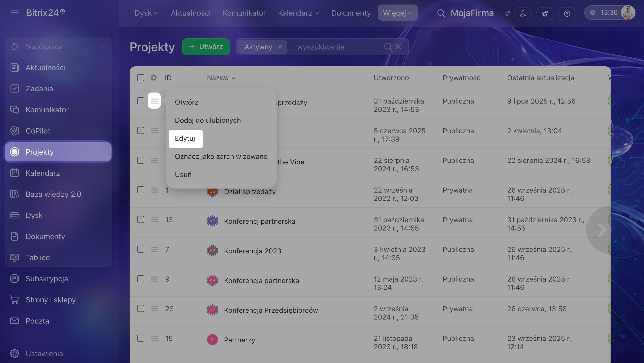Open row actions menu for Partnerzy
Image resolution: width=644 pixels, height=363 pixels.
(x=154, y=338)
